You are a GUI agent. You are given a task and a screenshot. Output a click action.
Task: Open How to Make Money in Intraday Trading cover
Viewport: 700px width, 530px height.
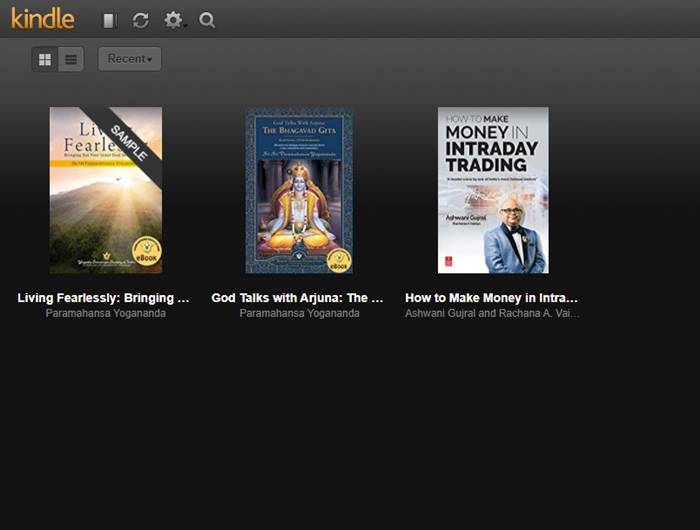point(493,190)
